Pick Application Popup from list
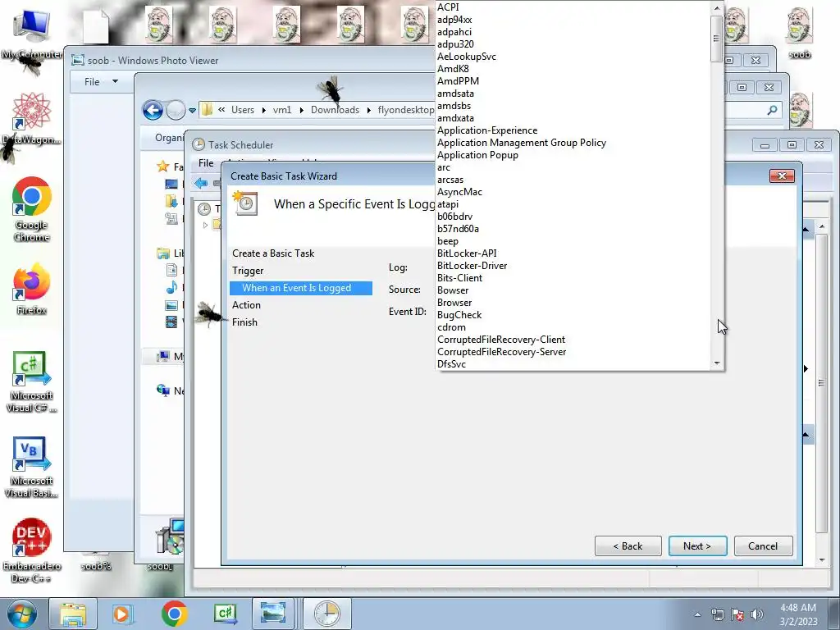840x630 pixels. [477, 155]
